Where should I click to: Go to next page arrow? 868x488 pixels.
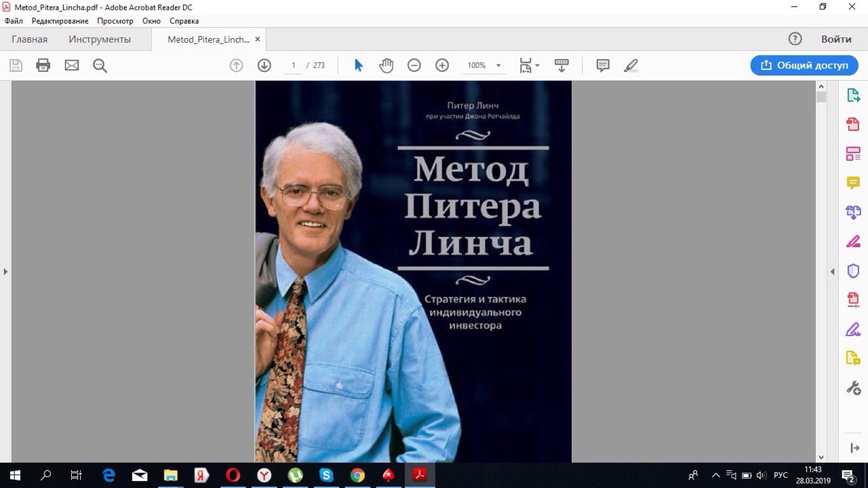click(264, 66)
